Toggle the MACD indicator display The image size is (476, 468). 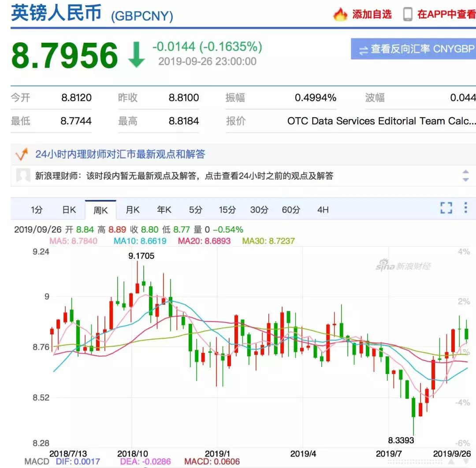pyautogui.click(x=36, y=462)
